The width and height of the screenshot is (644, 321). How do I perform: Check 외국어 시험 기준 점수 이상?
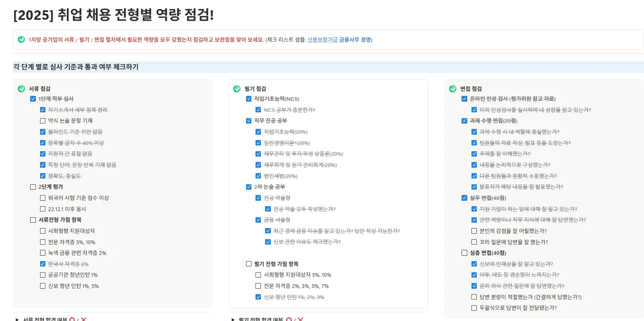(x=43, y=198)
